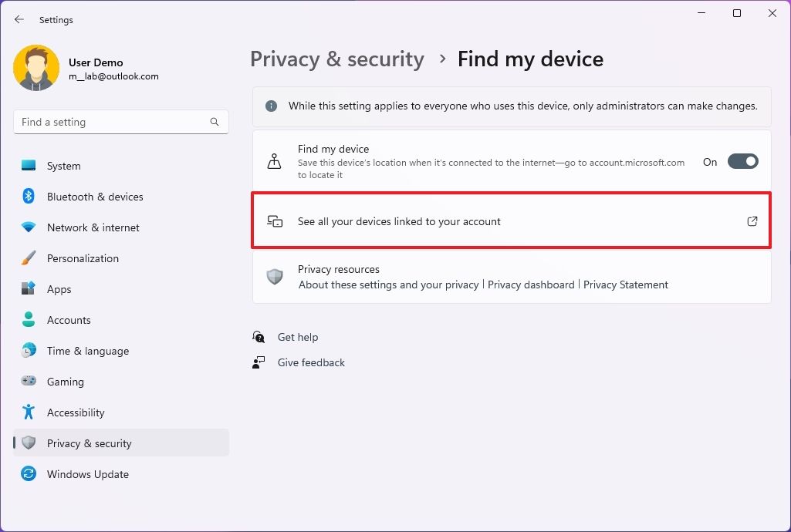The height and width of the screenshot is (532, 791).
Task: Click the Network & internet globe icon
Action: [x=28, y=227]
